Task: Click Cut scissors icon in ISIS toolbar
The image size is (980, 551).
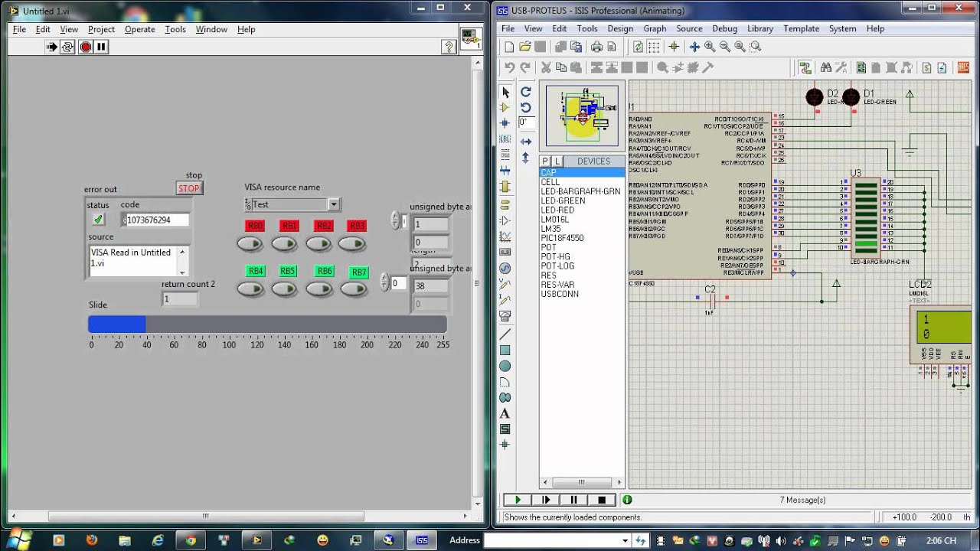Action: 546,67
